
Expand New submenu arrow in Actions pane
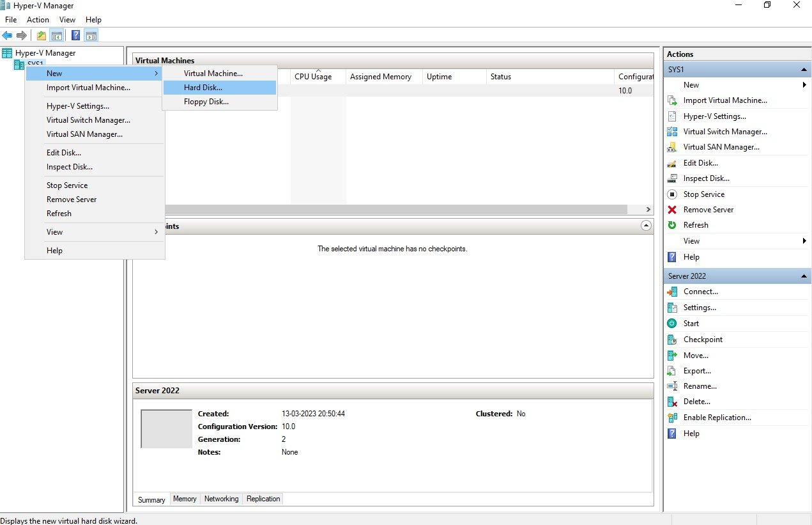(x=804, y=85)
